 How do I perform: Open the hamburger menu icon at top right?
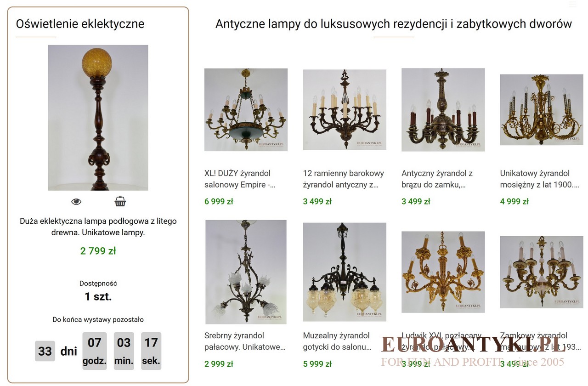click(x=572, y=4)
